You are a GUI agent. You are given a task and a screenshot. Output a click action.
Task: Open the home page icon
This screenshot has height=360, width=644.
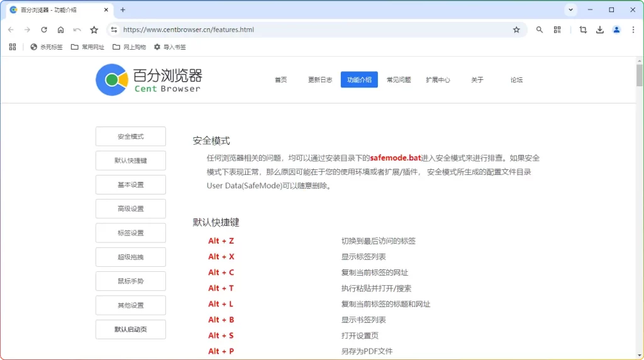tap(61, 30)
